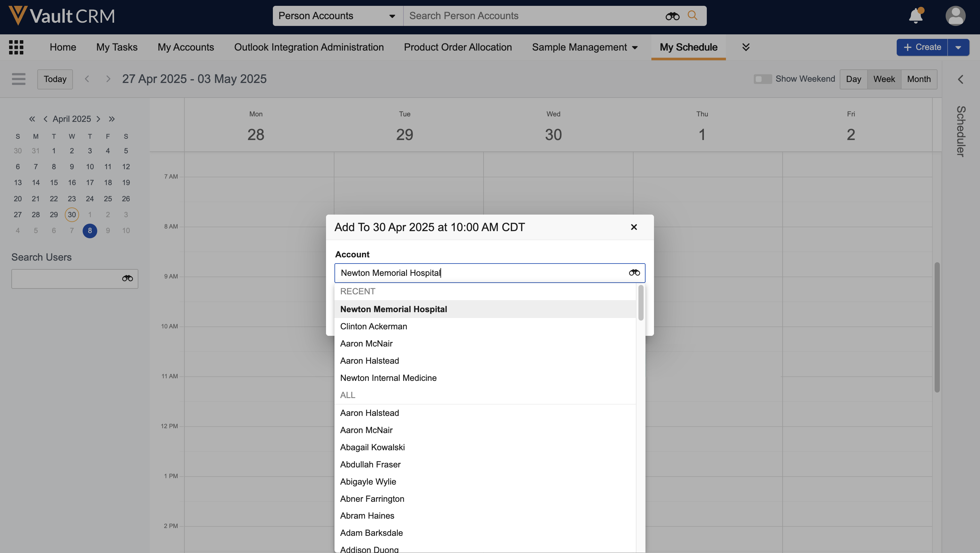Click the Today button

(x=55, y=79)
